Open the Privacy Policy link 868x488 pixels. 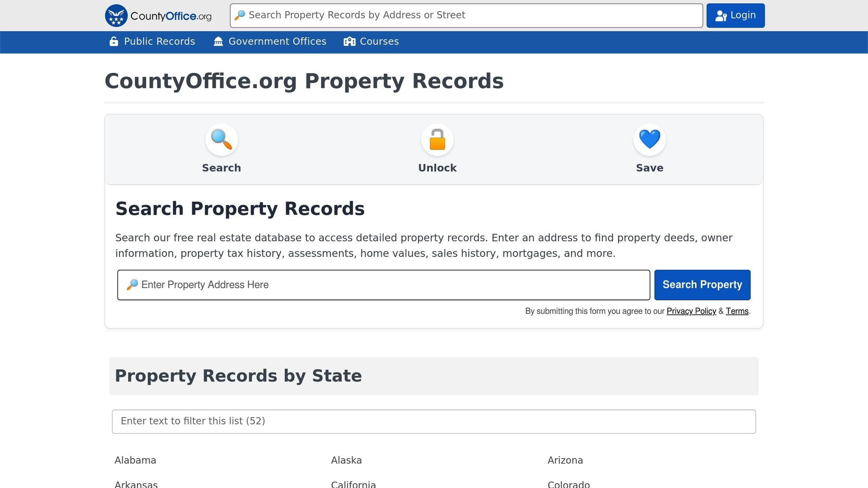coord(691,311)
